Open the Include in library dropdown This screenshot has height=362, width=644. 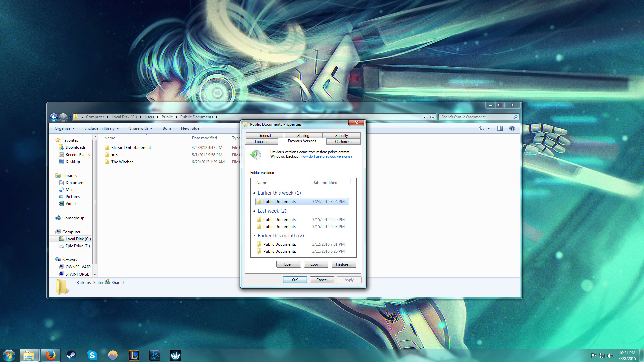pyautogui.click(x=102, y=128)
